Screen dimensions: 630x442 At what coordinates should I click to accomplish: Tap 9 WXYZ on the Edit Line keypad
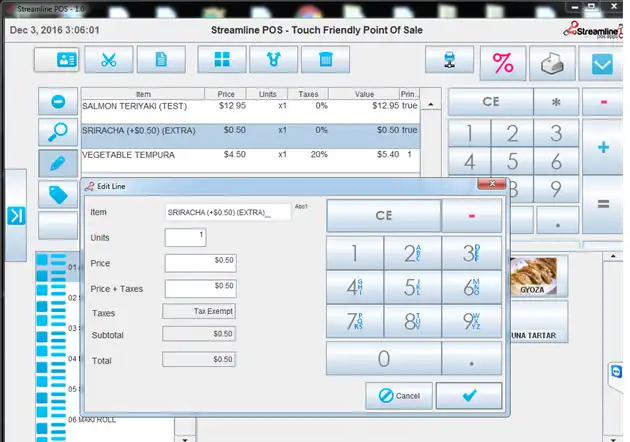pyautogui.click(x=472, y=321)
